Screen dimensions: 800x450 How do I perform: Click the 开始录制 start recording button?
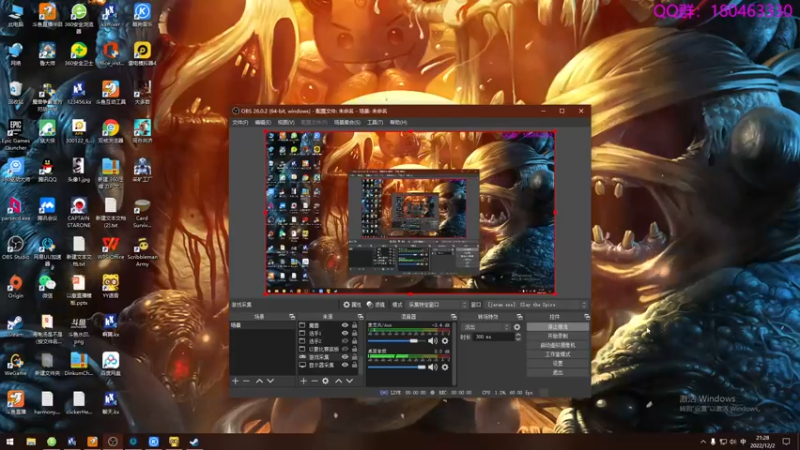tap(558, 336)
